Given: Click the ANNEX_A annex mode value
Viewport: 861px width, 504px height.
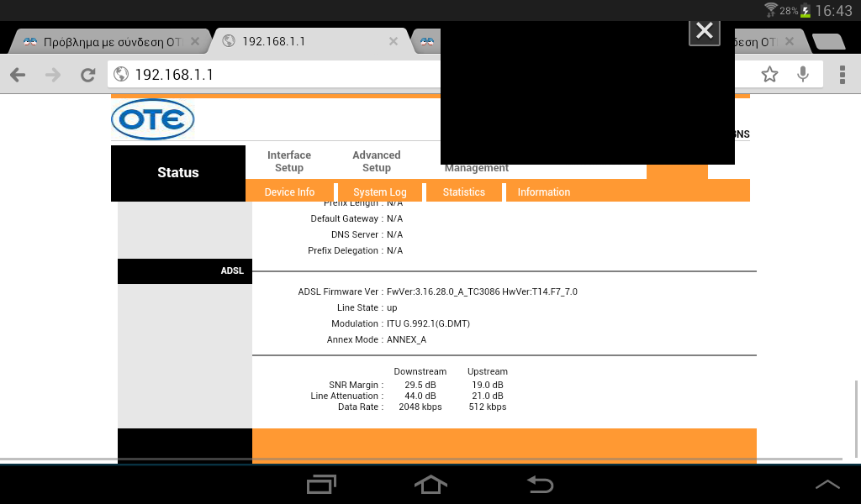Looking at the screenshot, I should coord(406,339).
